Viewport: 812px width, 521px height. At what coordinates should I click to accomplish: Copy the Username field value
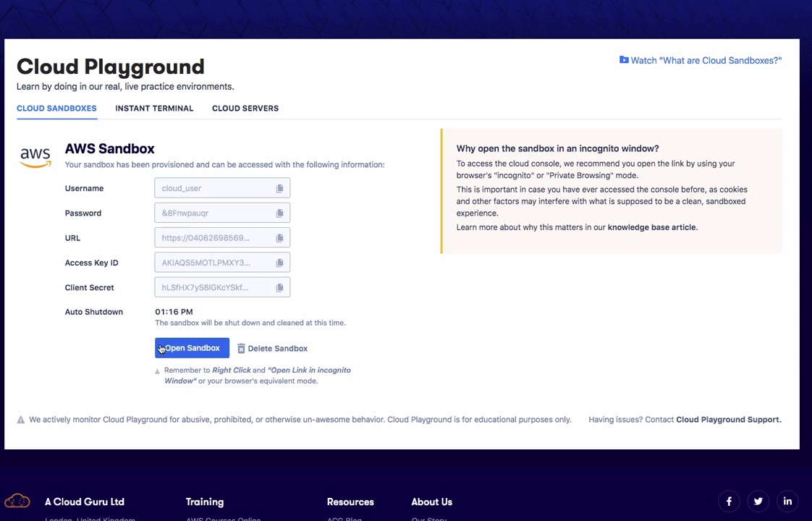coord(279,189)
